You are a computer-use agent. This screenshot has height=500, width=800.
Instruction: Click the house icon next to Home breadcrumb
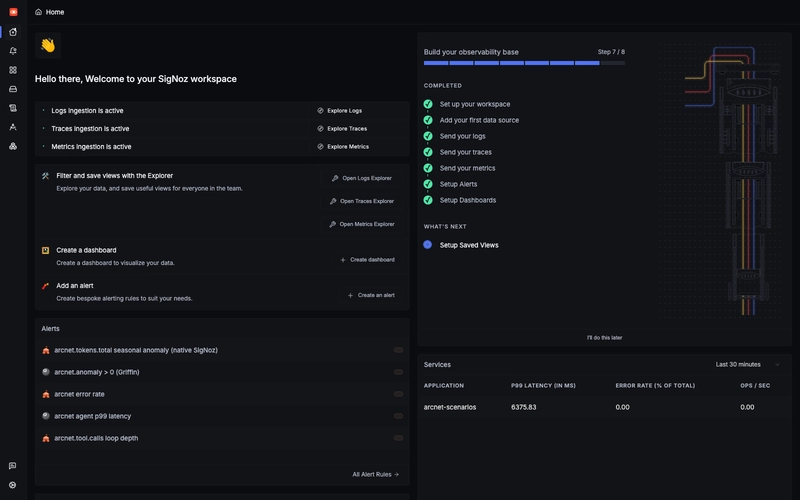click(x=38, y=12)
